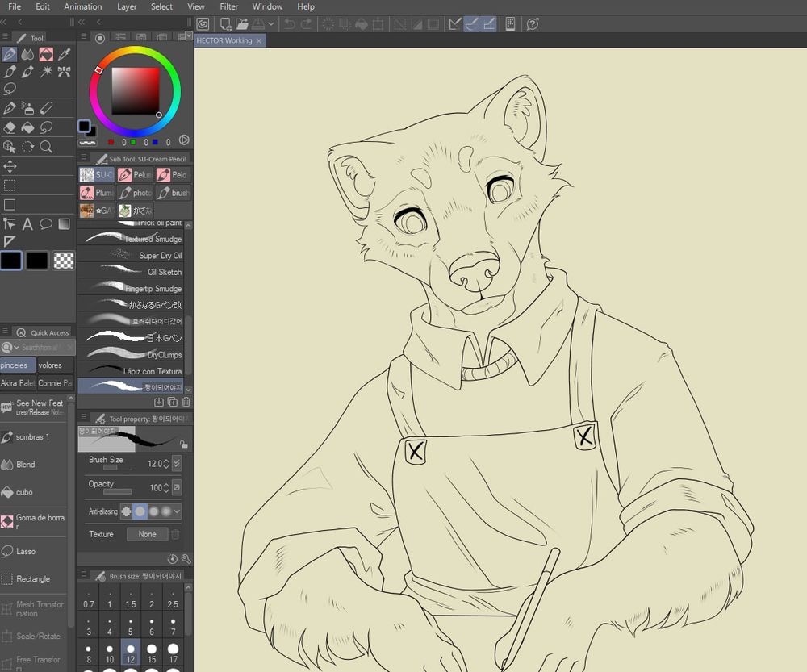This screenshot has width=807, height=672.
Task: Toggle Opacity dynamics button
Action: [x=177, y=486]
